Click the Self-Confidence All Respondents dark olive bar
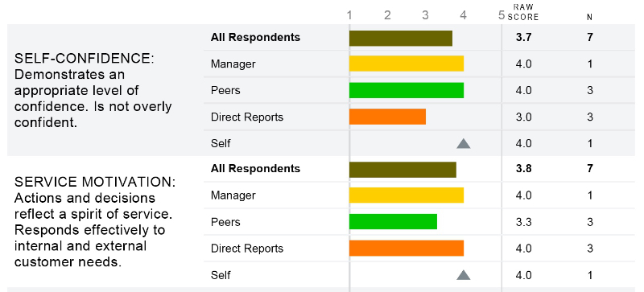 coord(401,38)
